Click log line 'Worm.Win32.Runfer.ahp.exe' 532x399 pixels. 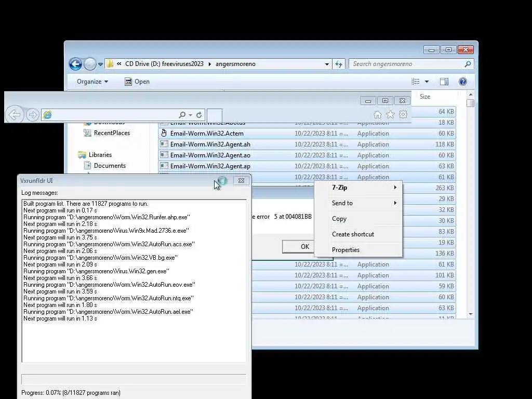(107, 217)
